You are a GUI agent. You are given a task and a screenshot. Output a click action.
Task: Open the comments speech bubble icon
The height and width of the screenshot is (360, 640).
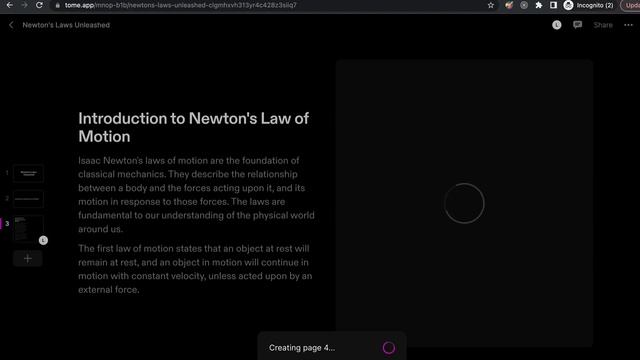pos(577,25)
